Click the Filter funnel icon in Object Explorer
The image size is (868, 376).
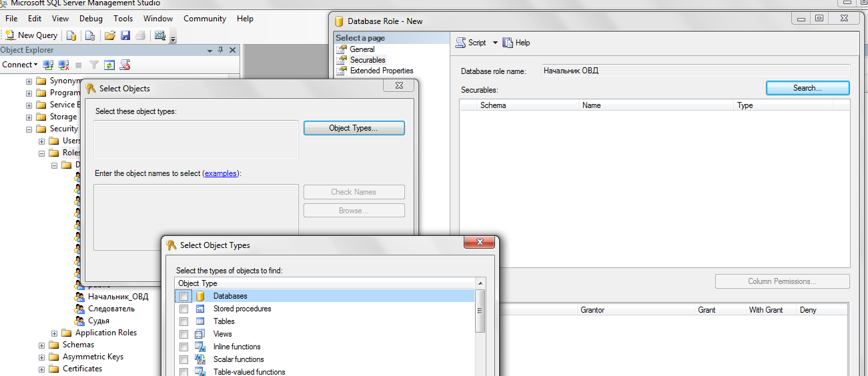pyautogui.click(x=94, y=65)
